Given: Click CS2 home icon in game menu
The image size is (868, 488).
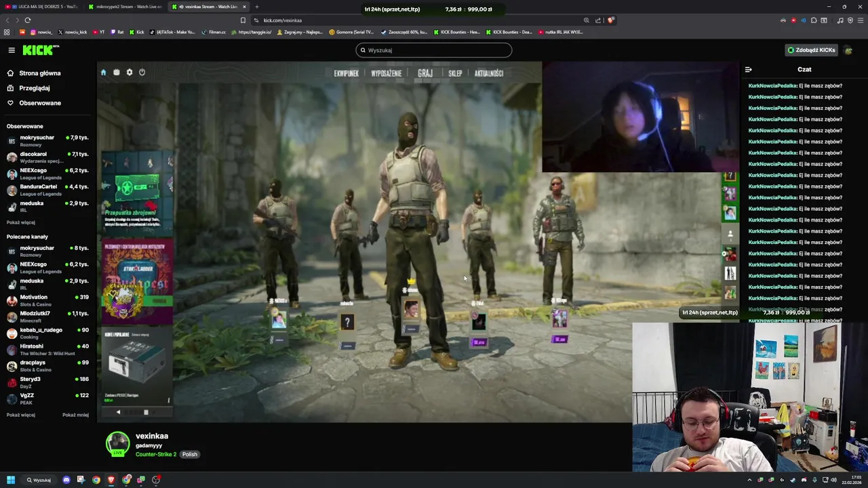Looking at the screenshot, I should coord(104,73).
